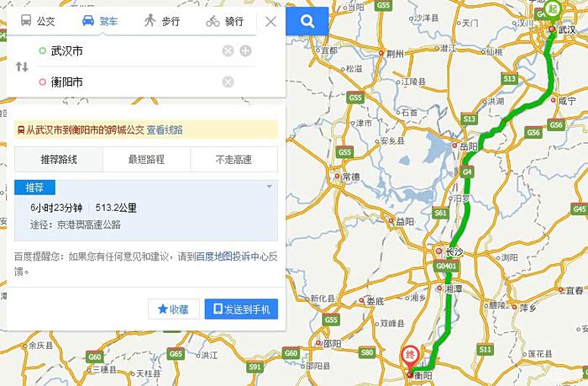Select 不走高速 route option
The width and height of the screenshot is (588, 386).
click(234, 160)
